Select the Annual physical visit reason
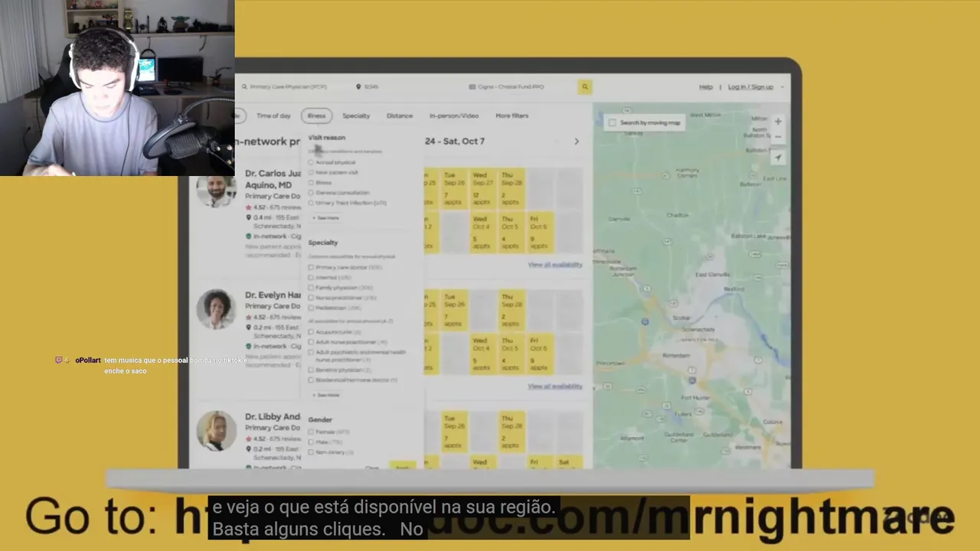Screen dimensions: 980x551 [x=311, y=162]
